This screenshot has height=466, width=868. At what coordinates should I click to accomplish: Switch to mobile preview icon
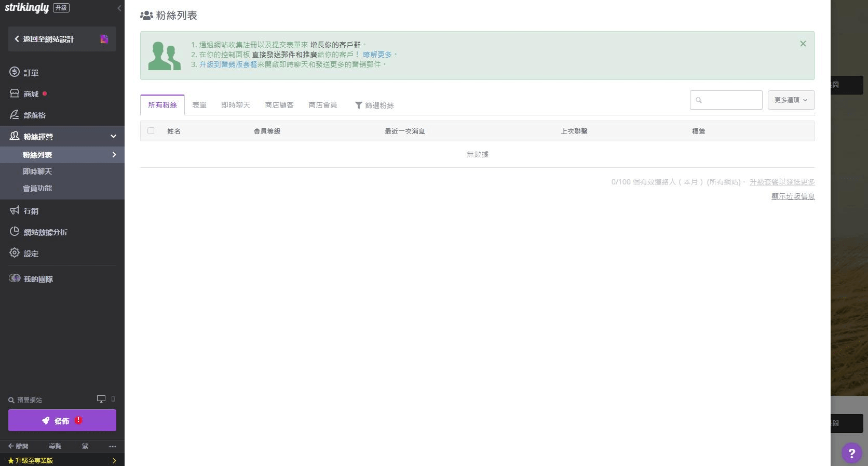point(113,399)
